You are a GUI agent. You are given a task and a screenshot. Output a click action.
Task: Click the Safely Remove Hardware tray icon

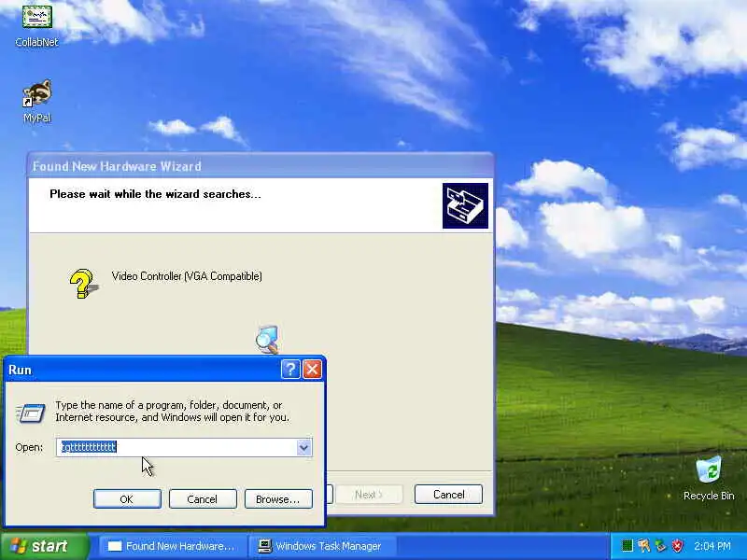(661, 546)
